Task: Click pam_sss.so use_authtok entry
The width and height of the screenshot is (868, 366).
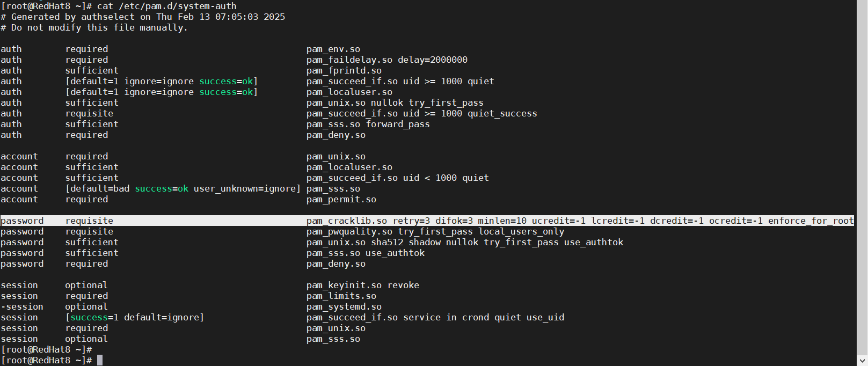Action: (366, 253)
